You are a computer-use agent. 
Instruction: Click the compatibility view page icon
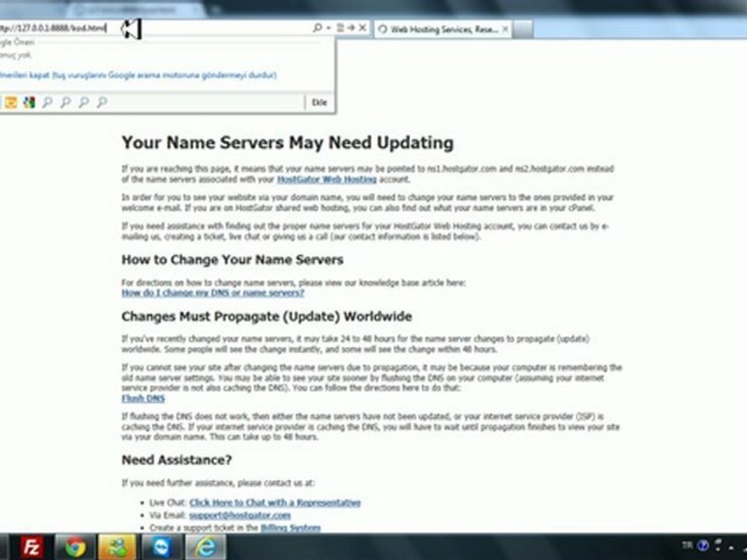[340, 28]
